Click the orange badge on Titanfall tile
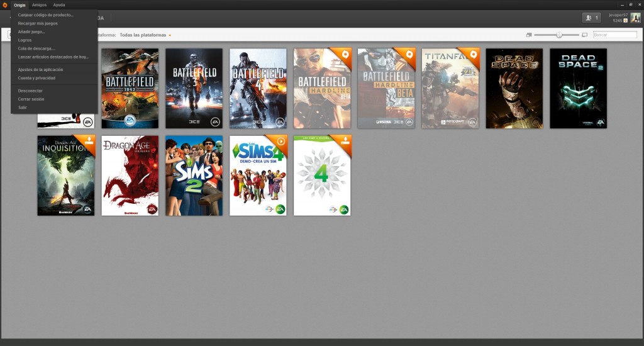The width and height of the screenshot is (644, 346). 473,55
